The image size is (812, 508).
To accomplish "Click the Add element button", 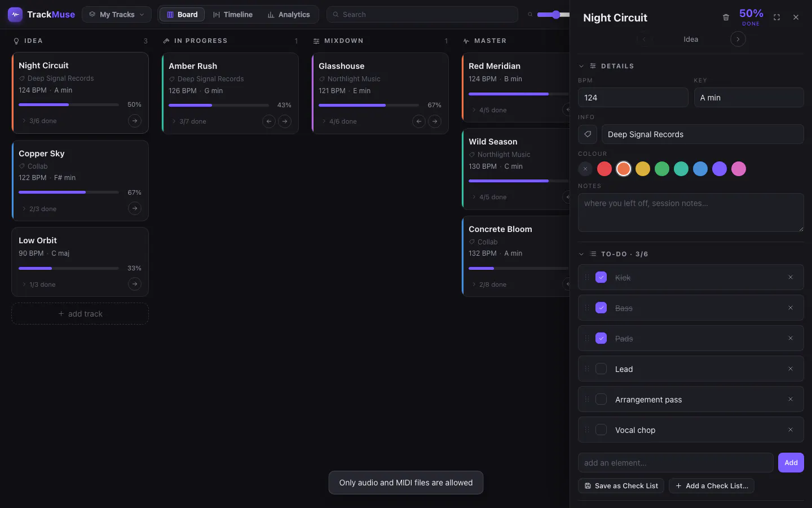I will point(791,463).
